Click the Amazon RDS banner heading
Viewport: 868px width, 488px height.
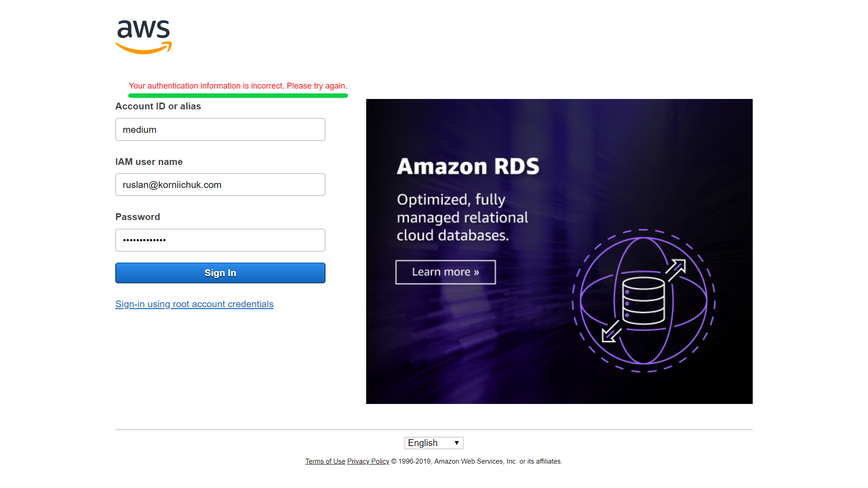pos(468,166)
